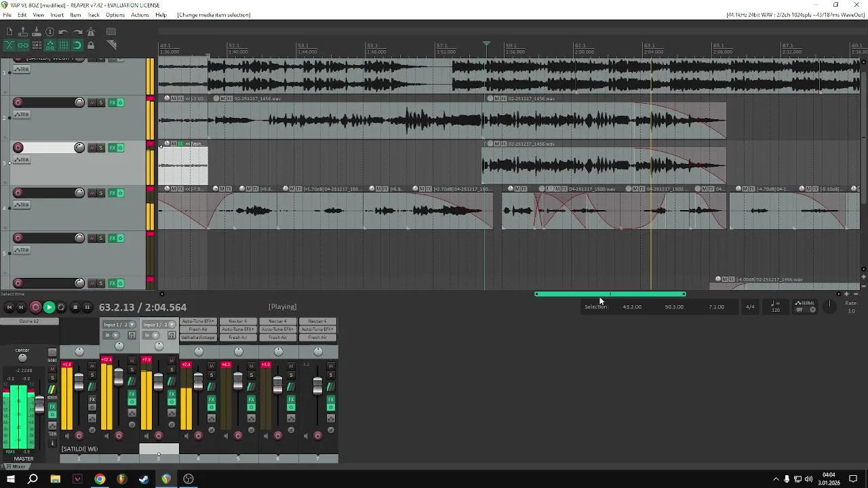
Task: Mute track 2 in track panel
Action: [92, 102]
